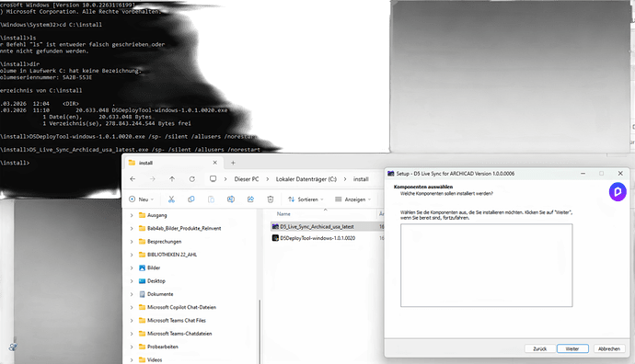Refresh the install folder view

(192, 178)
